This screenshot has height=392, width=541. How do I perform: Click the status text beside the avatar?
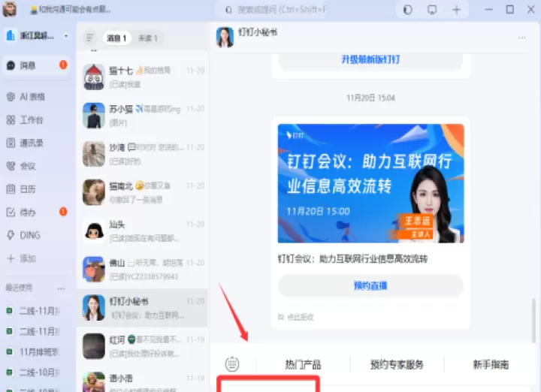pyautogui.click(x=71, y=9)
